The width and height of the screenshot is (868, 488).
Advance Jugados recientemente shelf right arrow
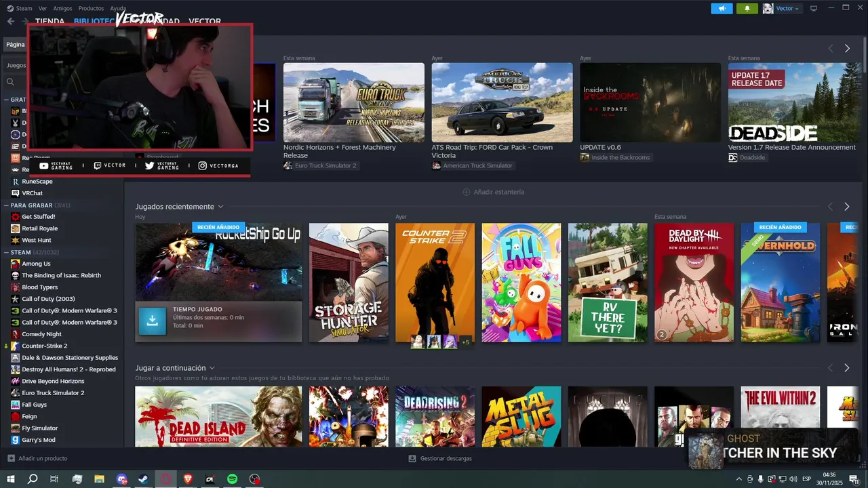pyautogui.click(x=846, y=207)
